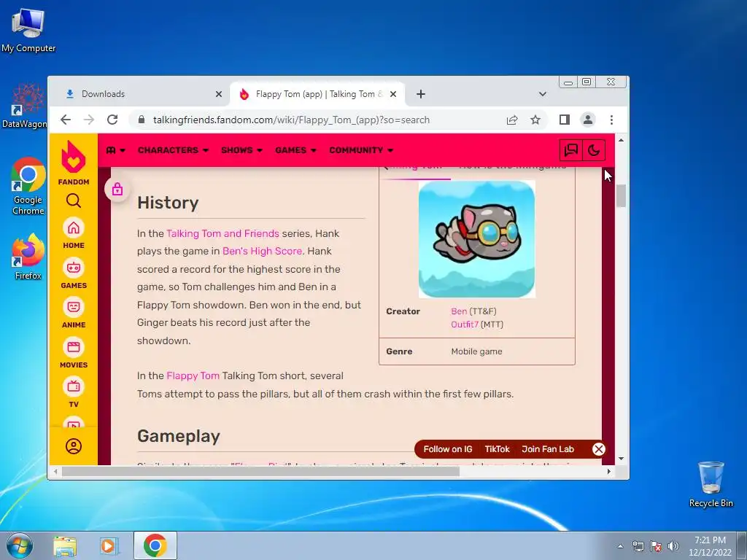Open Windows Media Player taskbar icon
Screen dimensions: 747x560
pos(109,545)
